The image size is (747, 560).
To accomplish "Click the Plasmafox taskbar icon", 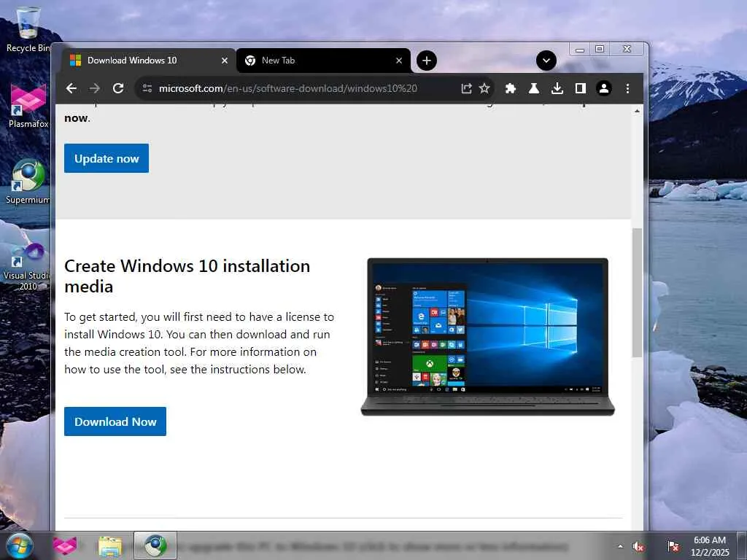I will tap(65, 545).
